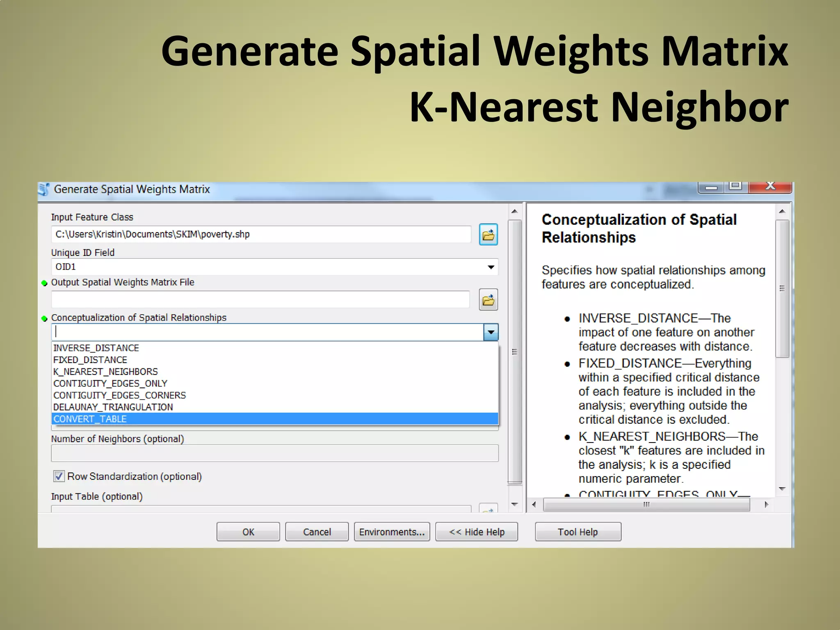
Task: Open Tool Help
Action: 578,532
